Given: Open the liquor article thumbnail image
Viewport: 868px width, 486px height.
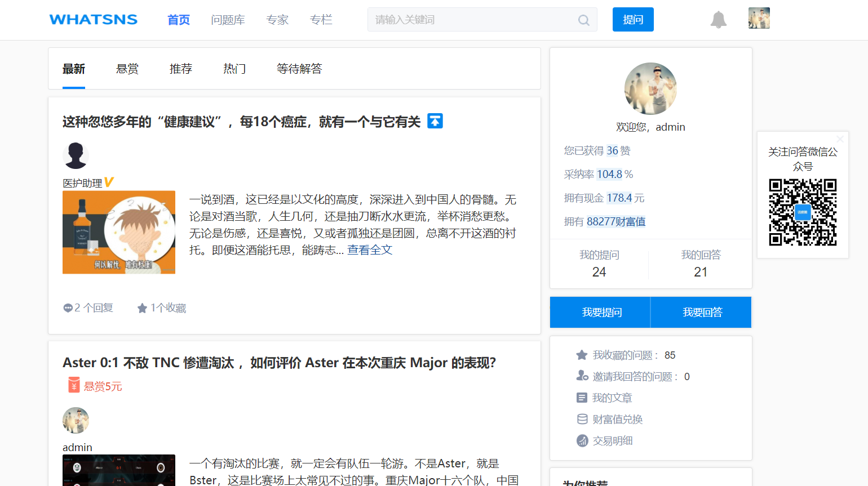Looking at the screenshot, I should point(119,232).
